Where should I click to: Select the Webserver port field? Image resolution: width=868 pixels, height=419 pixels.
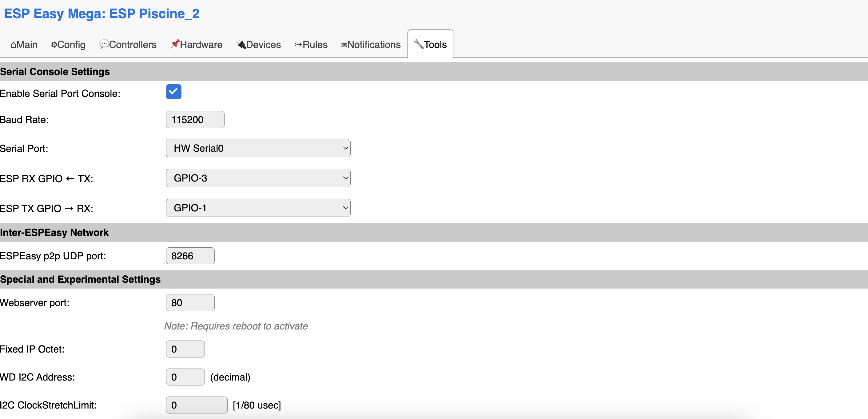[190, 303]
